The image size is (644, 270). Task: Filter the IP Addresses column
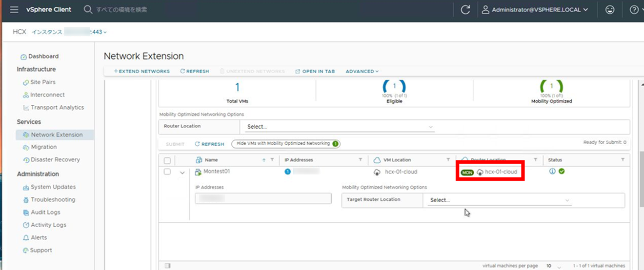pyautogui.click(x=361, y=160)
